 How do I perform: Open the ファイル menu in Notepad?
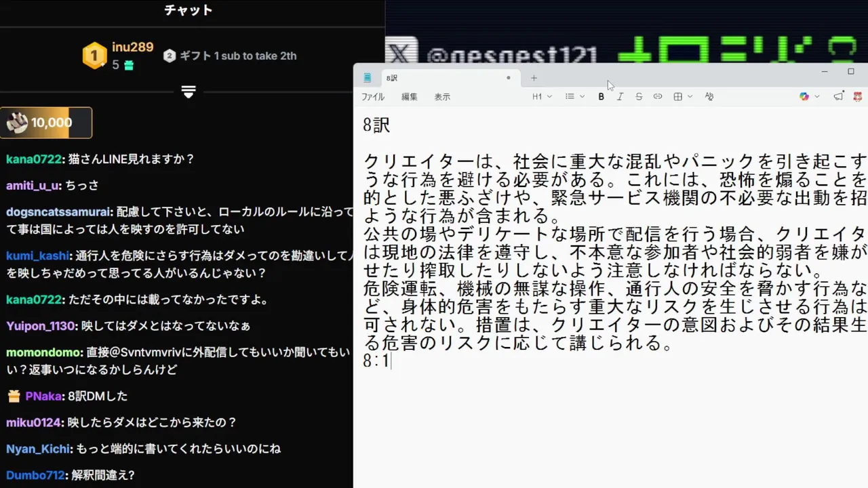coord(372,97)
